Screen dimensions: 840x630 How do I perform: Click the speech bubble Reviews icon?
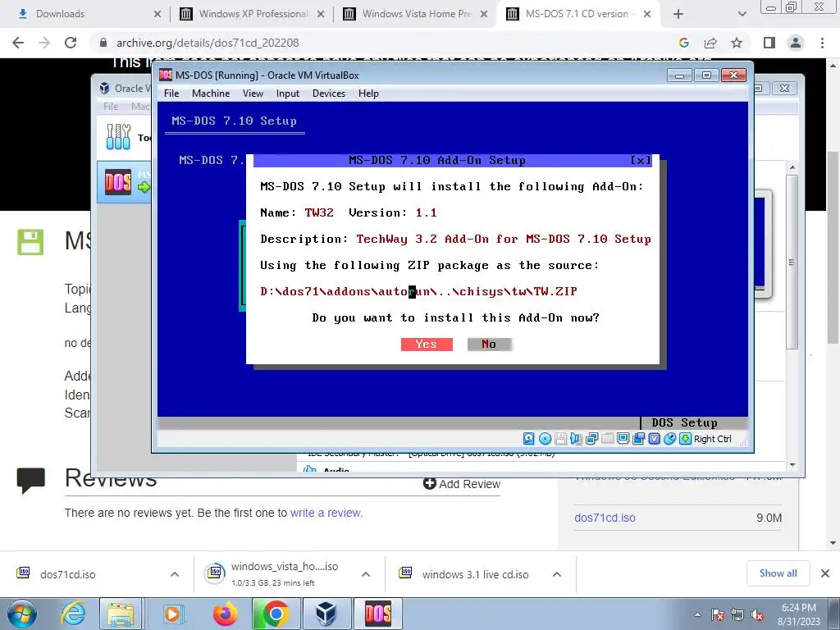(x=30, y=480)
